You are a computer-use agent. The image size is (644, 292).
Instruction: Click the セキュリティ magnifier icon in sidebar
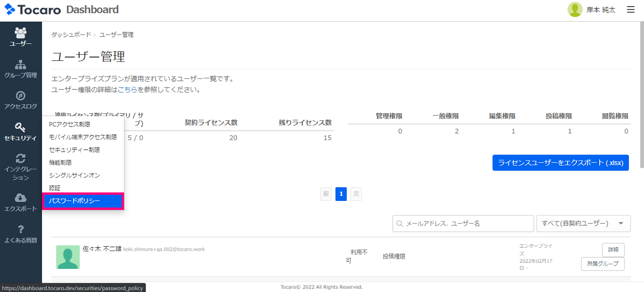click(x=21, y=129)
